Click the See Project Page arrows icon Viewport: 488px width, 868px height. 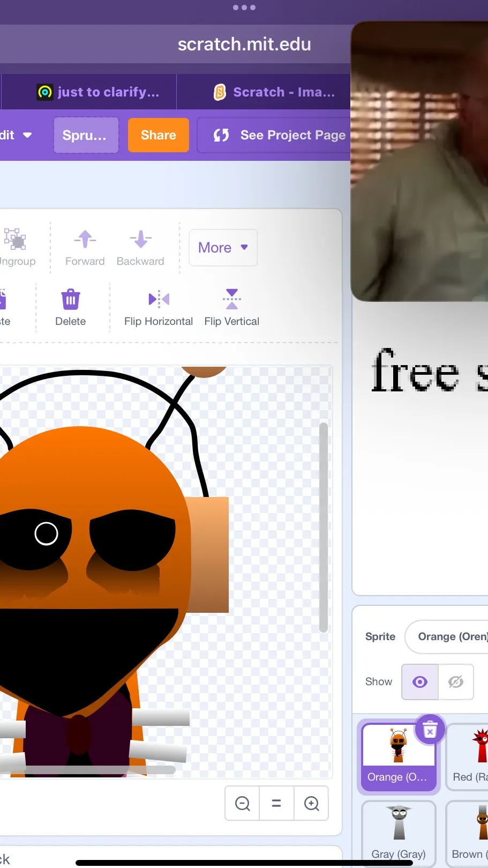click(221, 135)
